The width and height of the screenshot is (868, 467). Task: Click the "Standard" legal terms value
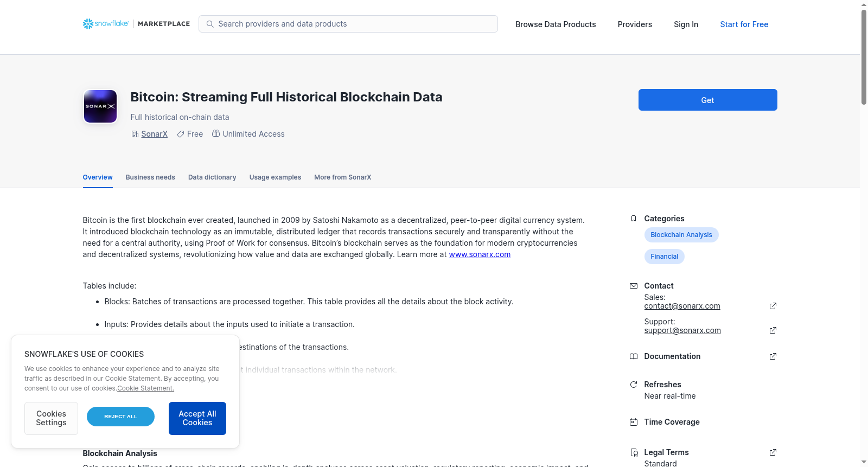tap(660, 464)
